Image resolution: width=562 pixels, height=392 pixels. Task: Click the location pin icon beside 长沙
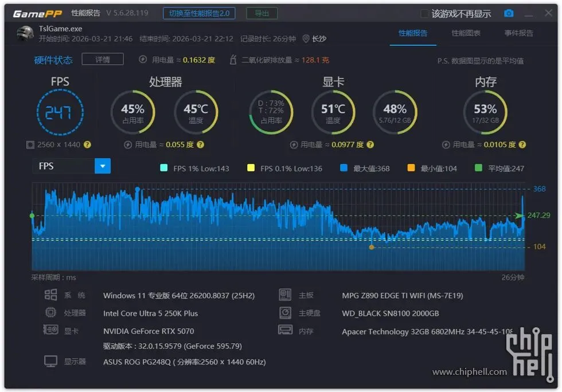[306, 39]
